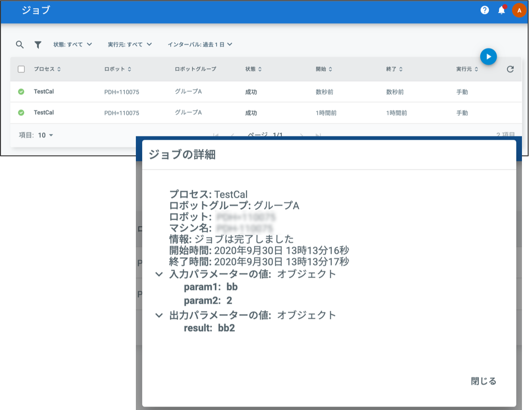Jump to the first page of jobs

[x=217, y=136]
